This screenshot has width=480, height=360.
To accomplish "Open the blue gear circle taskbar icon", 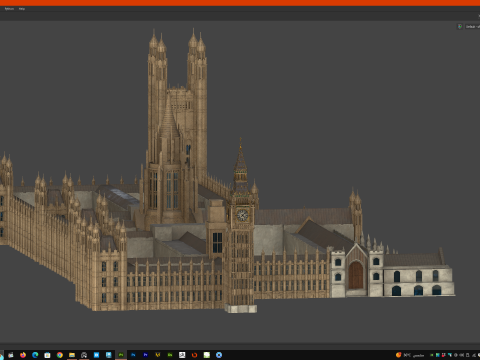I will click(219, 355).
